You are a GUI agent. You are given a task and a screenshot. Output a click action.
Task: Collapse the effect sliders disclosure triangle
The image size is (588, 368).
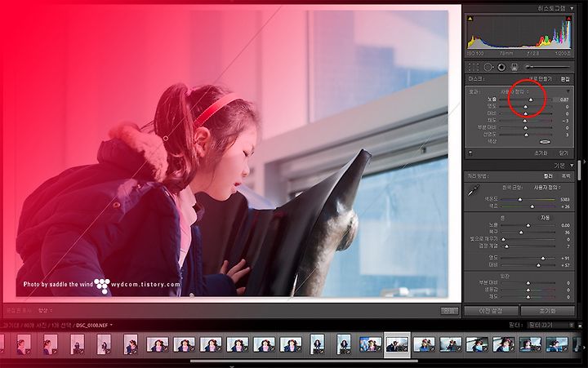568,91
